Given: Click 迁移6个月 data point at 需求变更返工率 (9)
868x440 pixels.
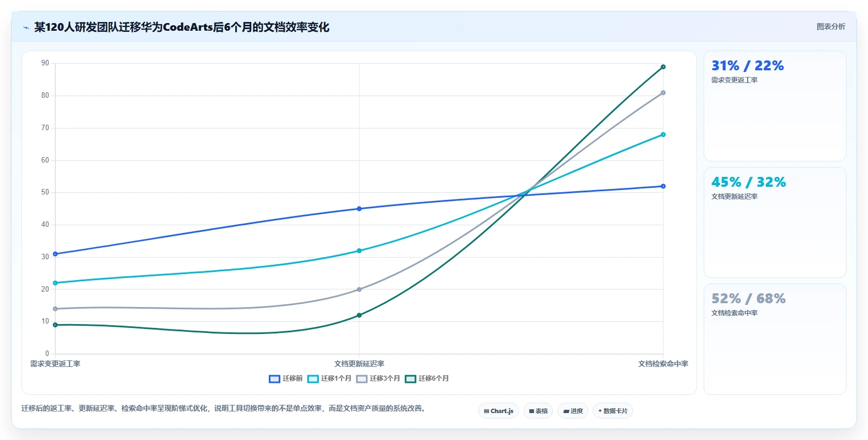Looking at the screenshot, I should 55,325.
